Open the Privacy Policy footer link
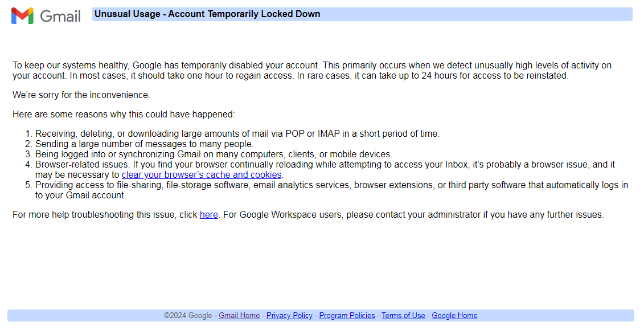The width and height of the screenshot is (644, 334). click(x=289, y=316)
